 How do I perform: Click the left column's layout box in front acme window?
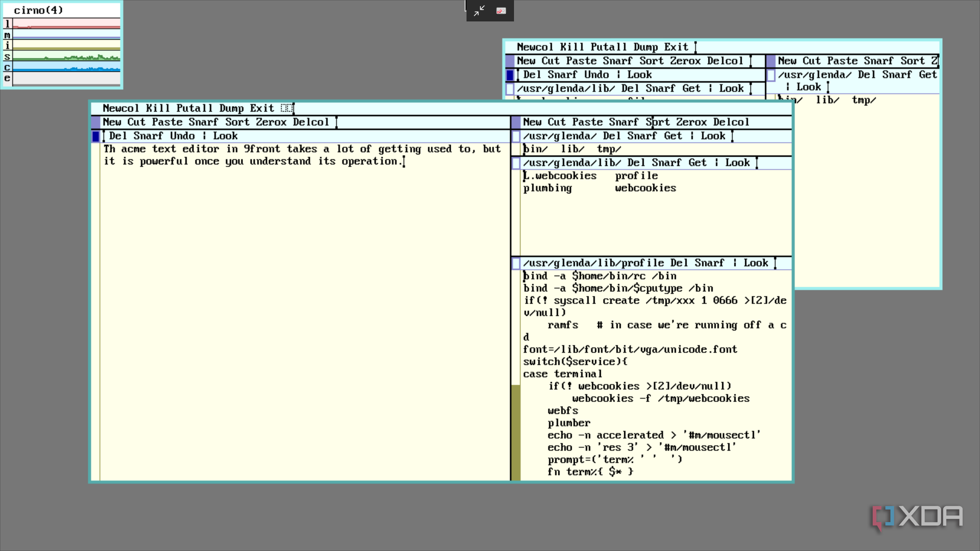pos(95,122)
